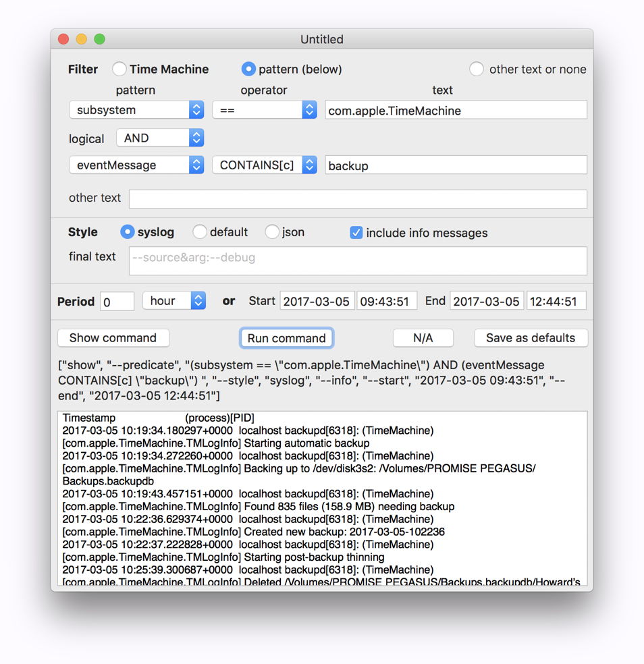The image size is (644, 664).
Task: Click the other text input field
Action: 358,198
